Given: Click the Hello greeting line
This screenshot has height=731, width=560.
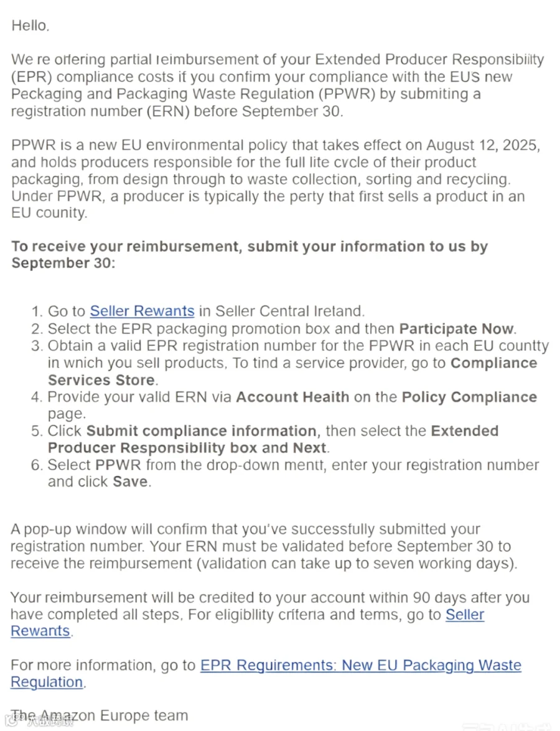Looking at the screenshot, I should (x=30, y=25).
